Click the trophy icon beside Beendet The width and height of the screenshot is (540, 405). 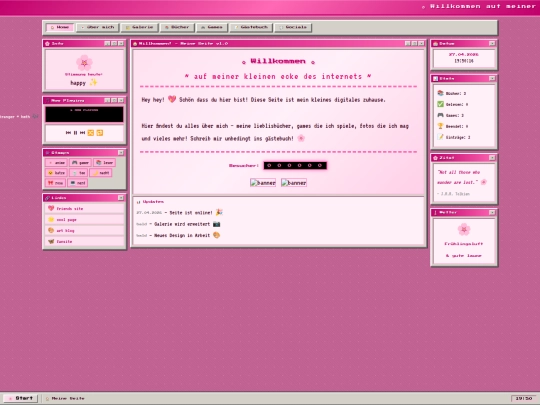click(x=440, y=126)
